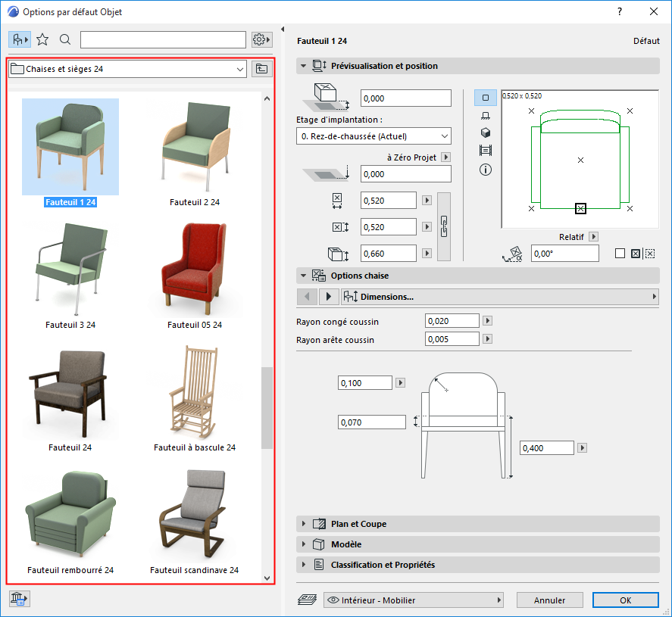
Task: Open the Dimensions page selector
Action: click(499, 297)
